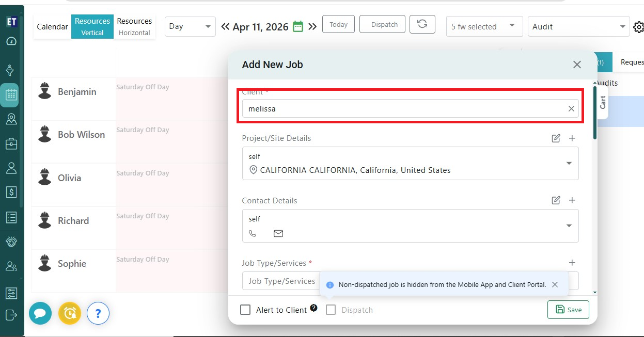Clear the melissa client field

click(571, 109)
